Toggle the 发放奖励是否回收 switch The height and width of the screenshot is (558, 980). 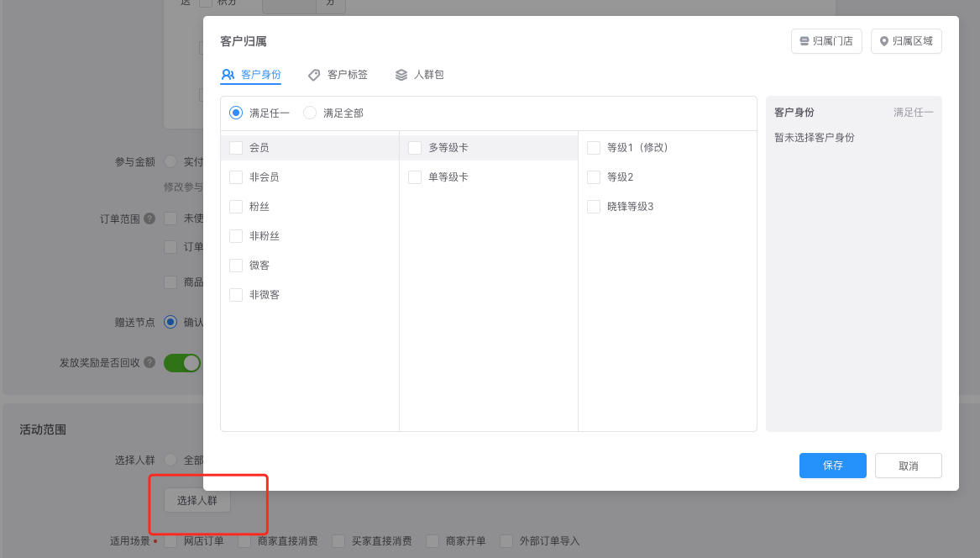tap(182, 363)
